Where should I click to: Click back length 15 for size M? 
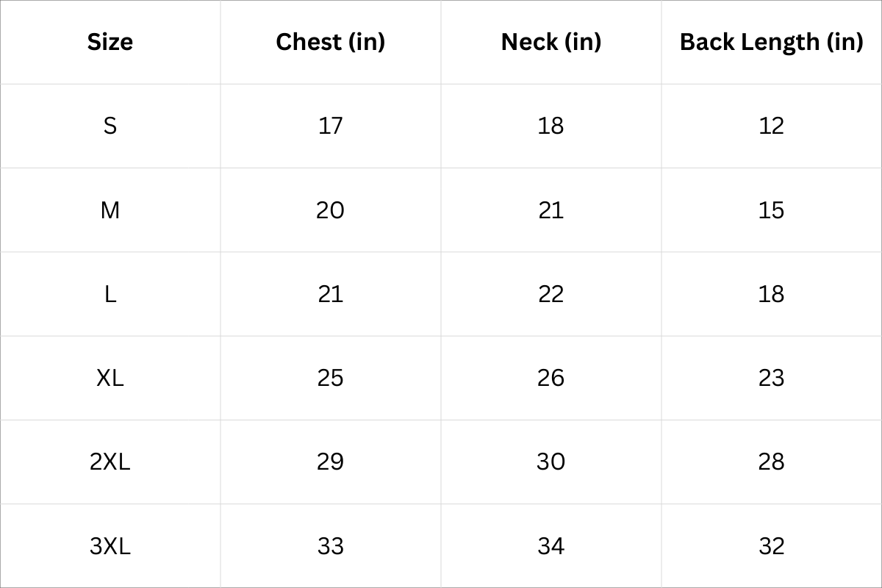(771, 210)
